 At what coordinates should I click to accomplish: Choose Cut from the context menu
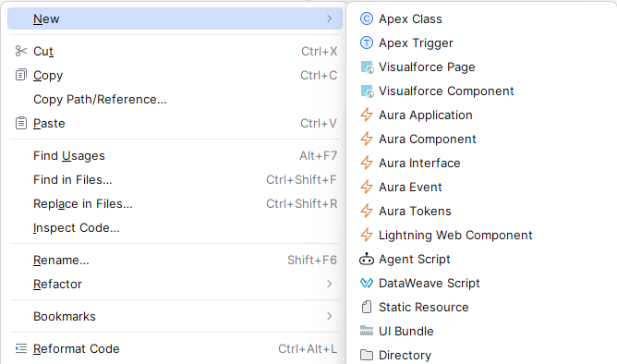175,51
